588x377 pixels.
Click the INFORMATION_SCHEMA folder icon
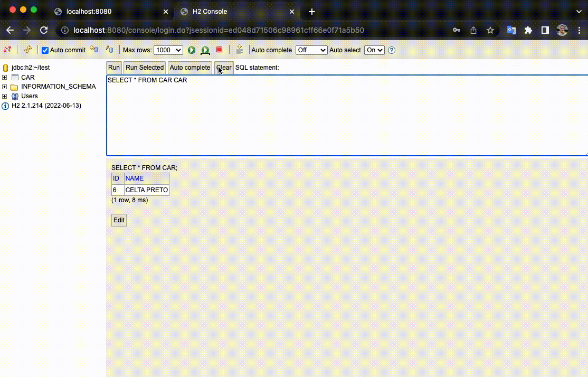[x=14, y=87]
